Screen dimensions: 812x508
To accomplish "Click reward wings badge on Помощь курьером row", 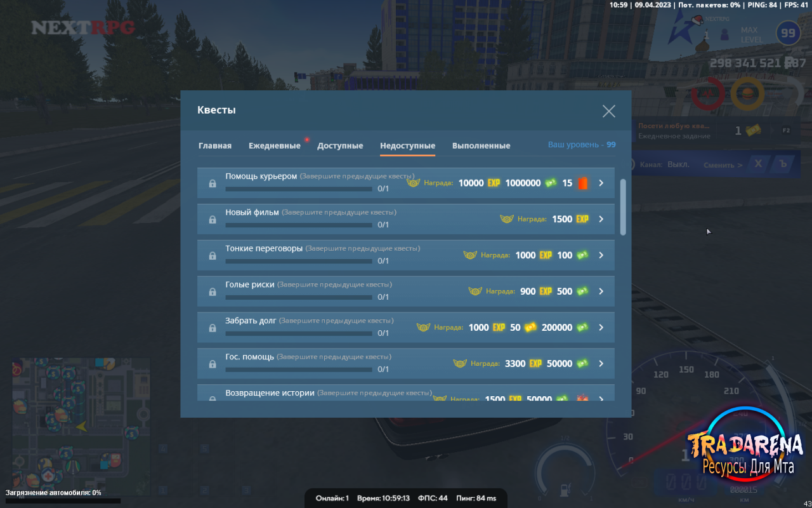I will tap(413, 183).
